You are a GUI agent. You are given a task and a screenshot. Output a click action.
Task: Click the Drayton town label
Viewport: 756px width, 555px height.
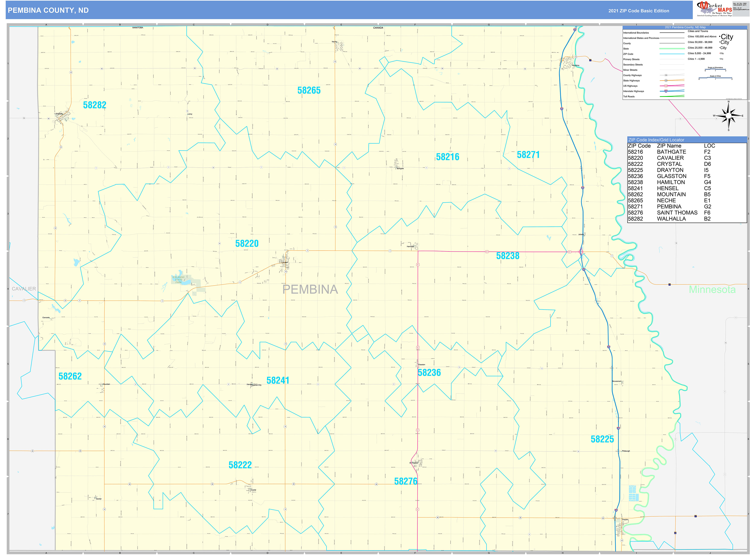pyautogui.click(x=625, y=520)
